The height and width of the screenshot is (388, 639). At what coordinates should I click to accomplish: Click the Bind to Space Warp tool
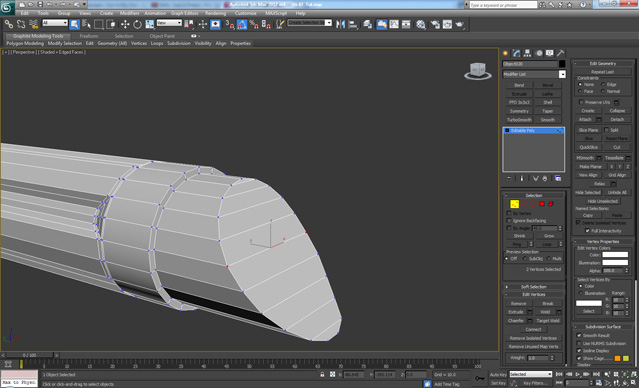pos(33,24)
